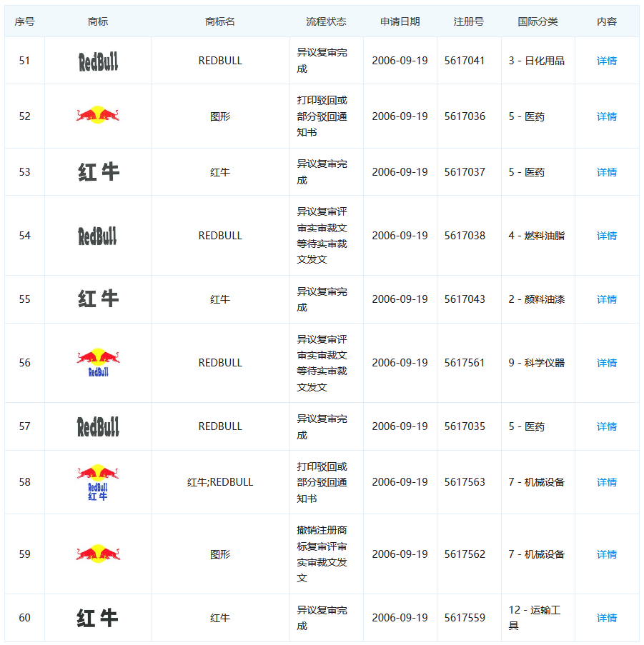Click status 异议复审完成 in row 60
This screenshot has height=645, width=644.
pos(322,618)
